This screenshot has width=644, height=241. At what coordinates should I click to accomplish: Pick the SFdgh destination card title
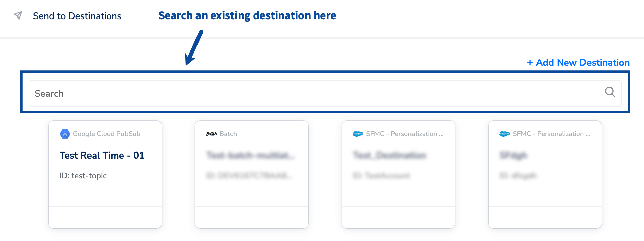tap(513, 156)
